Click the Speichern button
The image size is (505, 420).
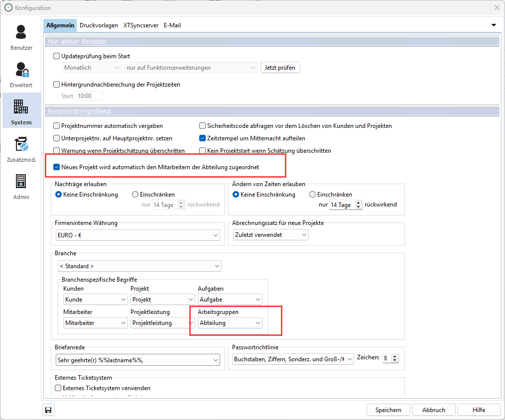(x=388, y=410)
